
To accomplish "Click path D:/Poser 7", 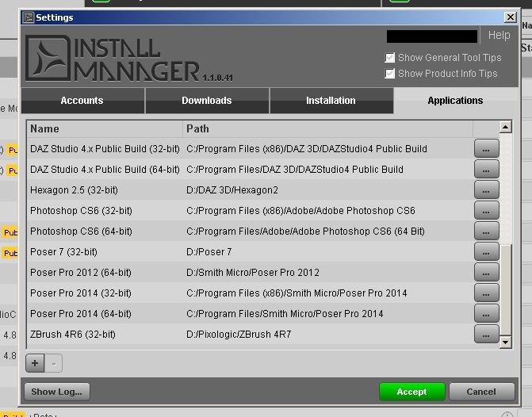I will click(x=209, y=252).
